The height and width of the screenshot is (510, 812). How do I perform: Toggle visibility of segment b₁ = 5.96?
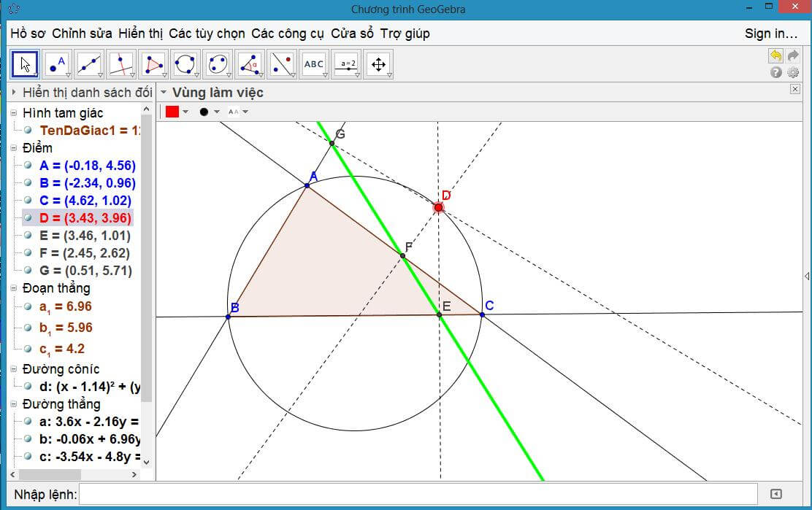tap(28, 328)
